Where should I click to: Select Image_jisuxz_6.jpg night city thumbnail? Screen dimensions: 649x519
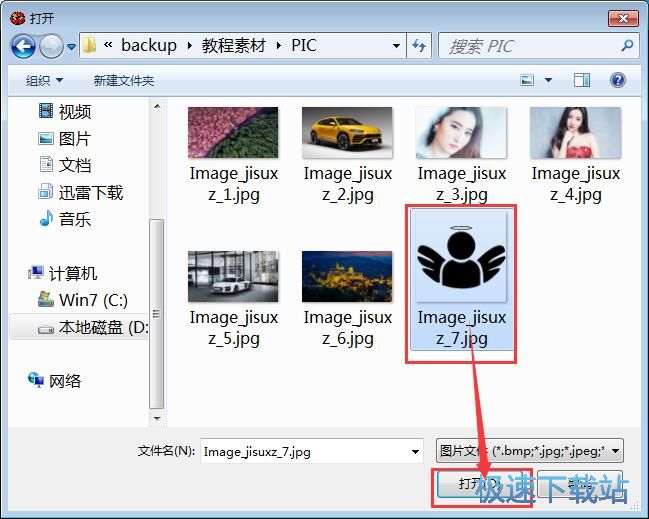tap(347, 276)
